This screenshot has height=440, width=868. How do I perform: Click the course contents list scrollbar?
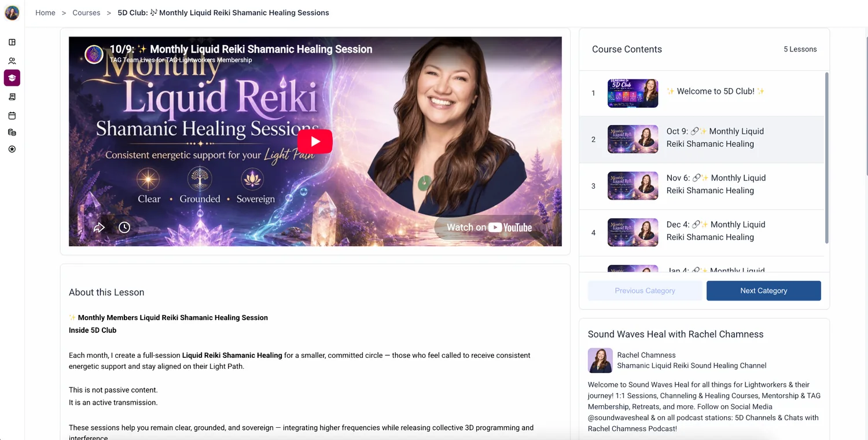coord(826,157)
